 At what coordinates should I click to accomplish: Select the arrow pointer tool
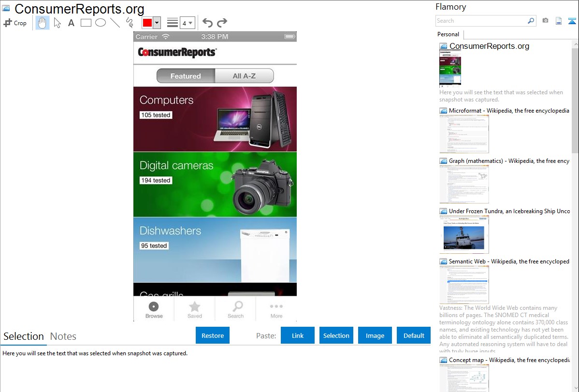click(x=57, y=23)
